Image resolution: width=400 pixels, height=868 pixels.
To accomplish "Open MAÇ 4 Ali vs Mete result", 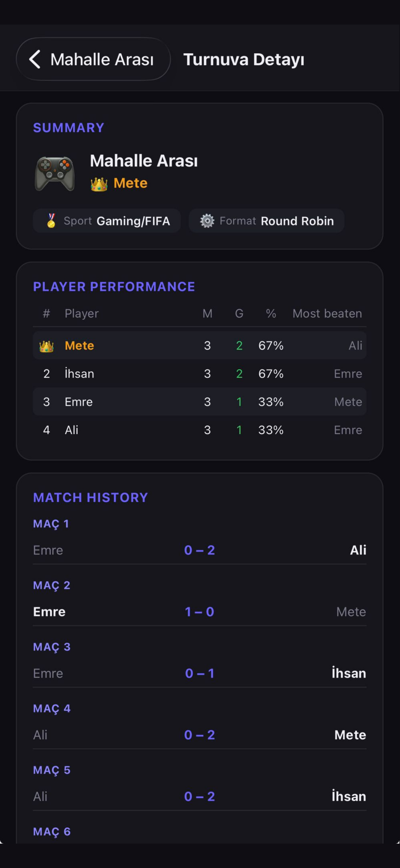I will point(200,735).
